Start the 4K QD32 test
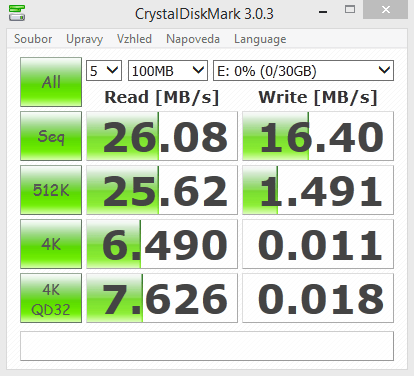 51,298
